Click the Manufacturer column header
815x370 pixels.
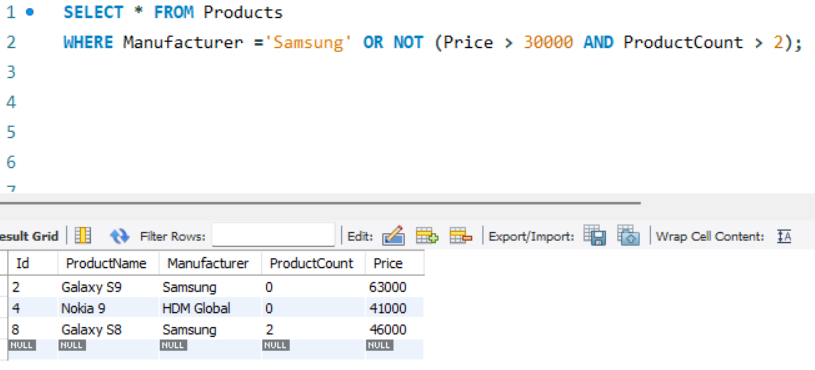pos(210,263)
